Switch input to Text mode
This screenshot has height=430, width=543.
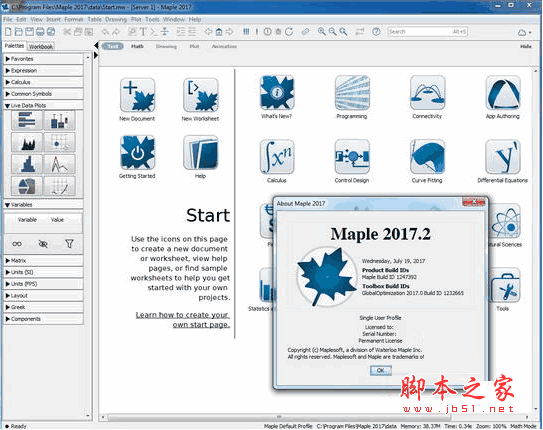pos(112,46)
